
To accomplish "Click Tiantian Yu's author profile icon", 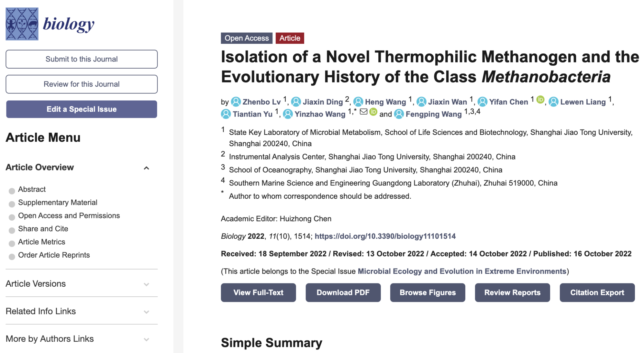I will tap(226, 114).
